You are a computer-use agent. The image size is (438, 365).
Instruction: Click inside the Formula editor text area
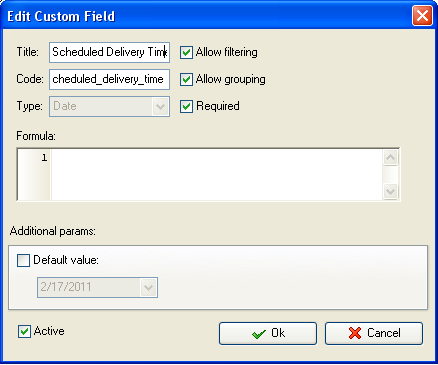(x=217, y=174)
